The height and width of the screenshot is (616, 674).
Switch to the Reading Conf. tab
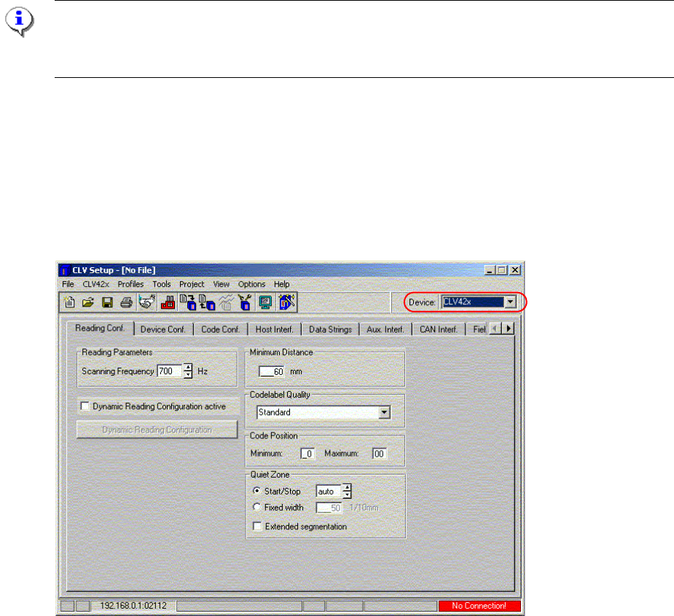coord(100,328)
